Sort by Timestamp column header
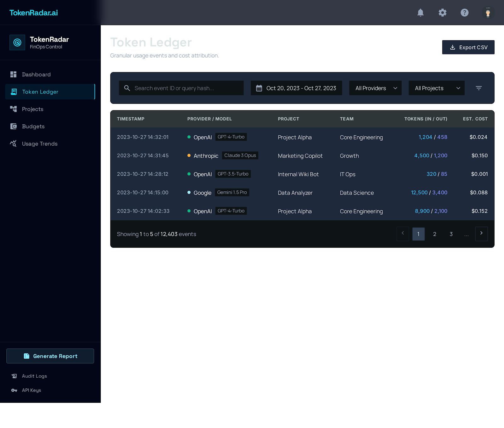Image resolution: width=504 pixels, height=428 pixels. coord(131,119)
